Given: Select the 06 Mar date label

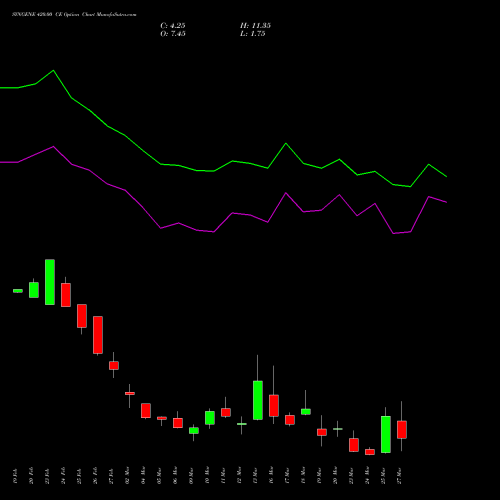Looking at the screenshot, I should tap(175, 476).
